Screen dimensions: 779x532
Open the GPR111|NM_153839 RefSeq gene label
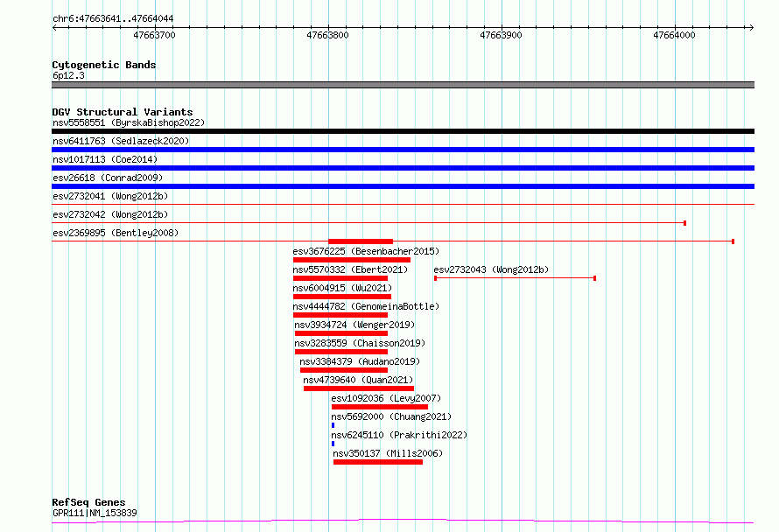95,513
